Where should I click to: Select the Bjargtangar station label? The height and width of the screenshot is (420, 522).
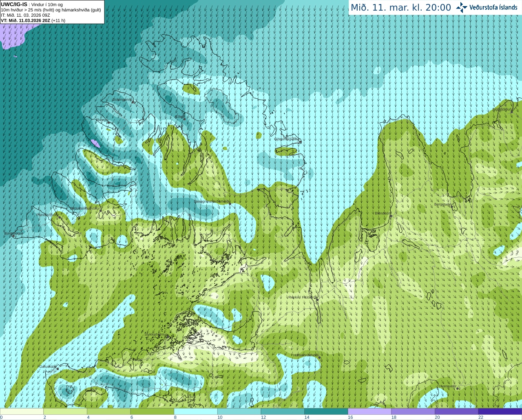(x=13, y=233)
